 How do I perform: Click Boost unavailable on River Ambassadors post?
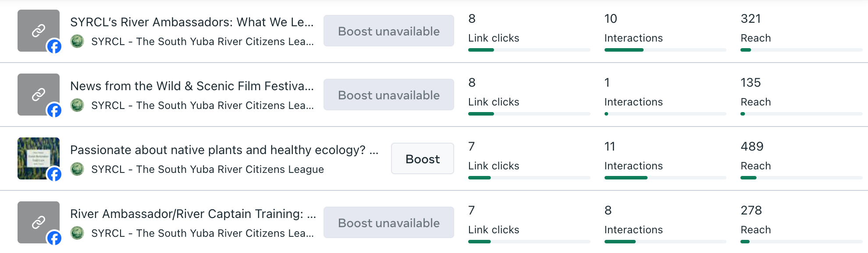pyautogui.click(x=388, y=31)
